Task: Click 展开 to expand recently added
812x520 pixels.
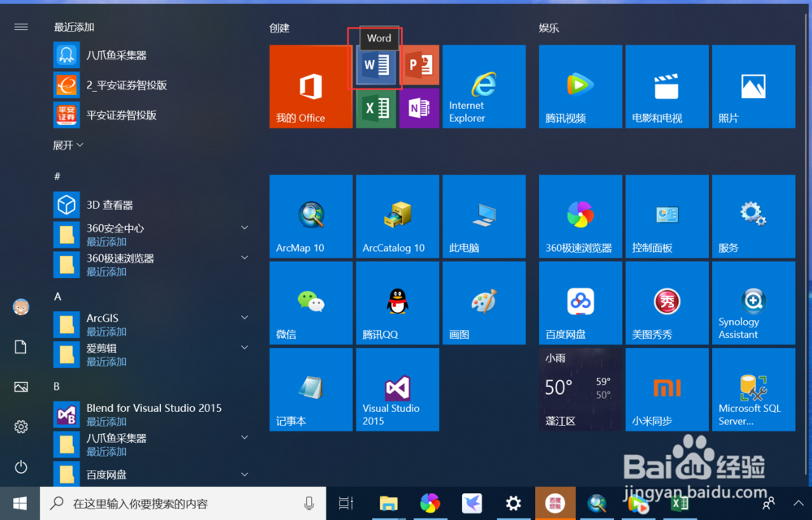Action: click(68, 145)
